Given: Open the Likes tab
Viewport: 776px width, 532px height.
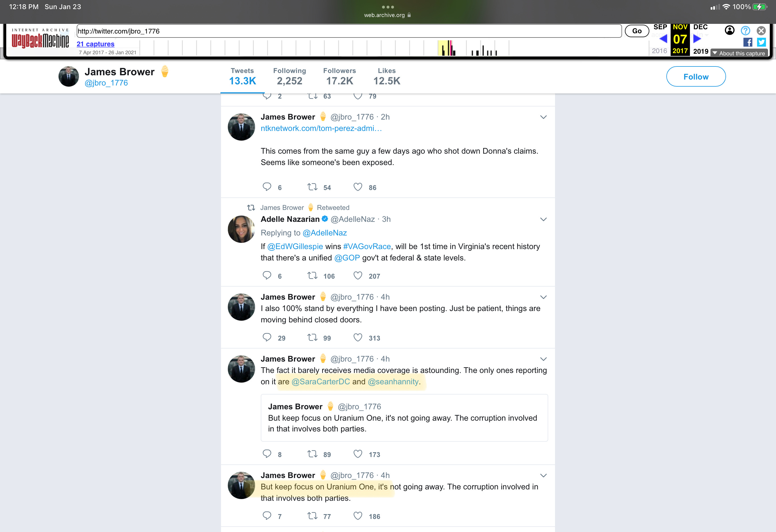Looking at the screenshot, I should (x=387, y=76).
